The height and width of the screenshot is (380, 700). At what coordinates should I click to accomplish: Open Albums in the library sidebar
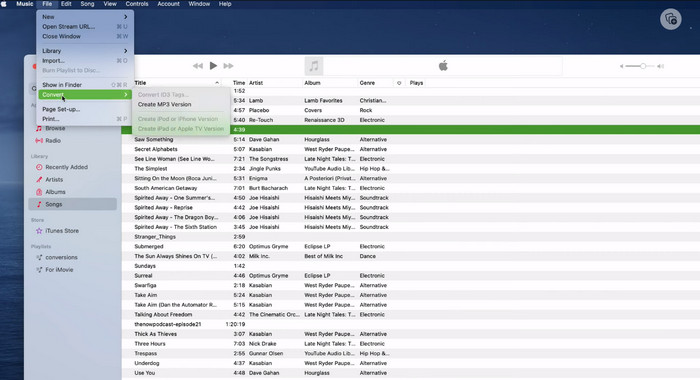point(55,192)
